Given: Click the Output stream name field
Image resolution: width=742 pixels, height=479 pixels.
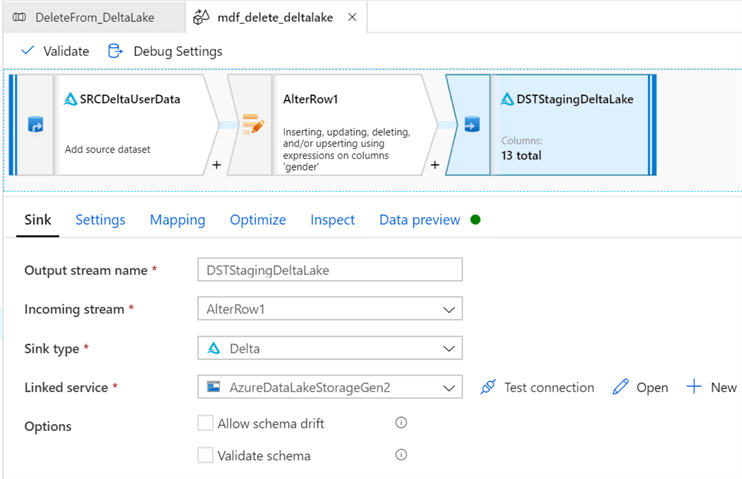Looking at the screenshot, I should click(x=330, y=270).
